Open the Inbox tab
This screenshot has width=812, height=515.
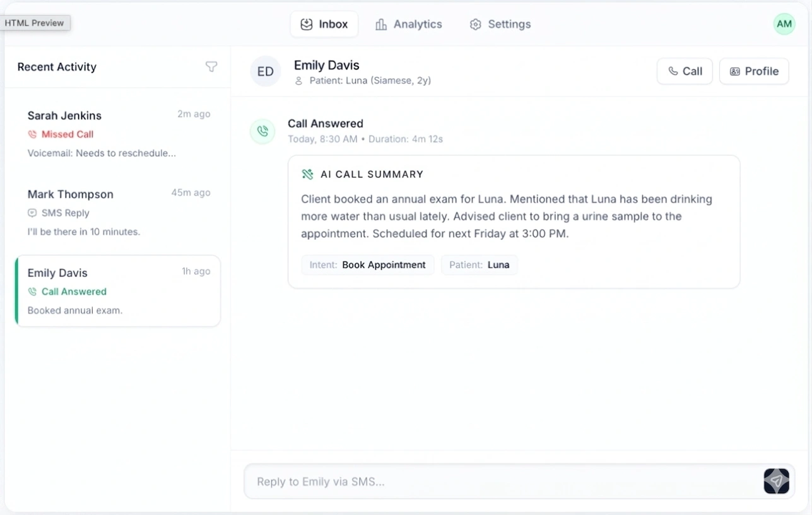click(324, 24)
